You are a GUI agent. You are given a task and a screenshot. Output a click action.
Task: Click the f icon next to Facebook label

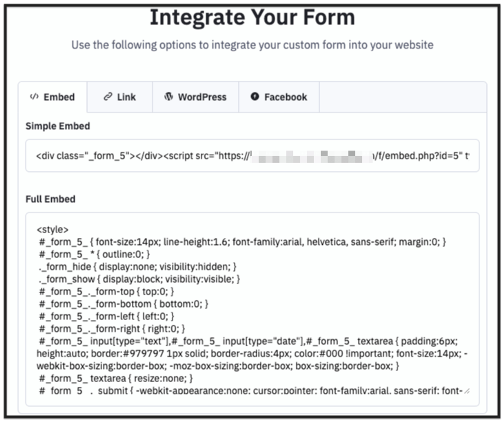pyautogui.click(x=255, y=97)
